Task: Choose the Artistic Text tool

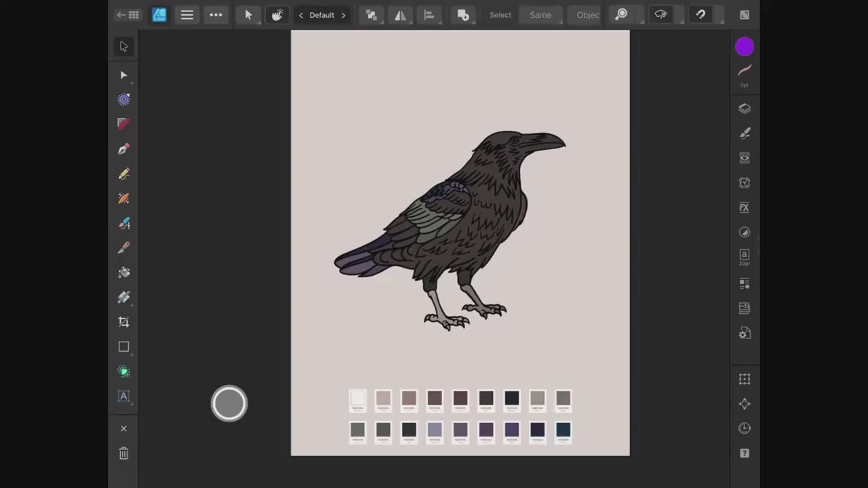Action: click(x=123, y=396)
